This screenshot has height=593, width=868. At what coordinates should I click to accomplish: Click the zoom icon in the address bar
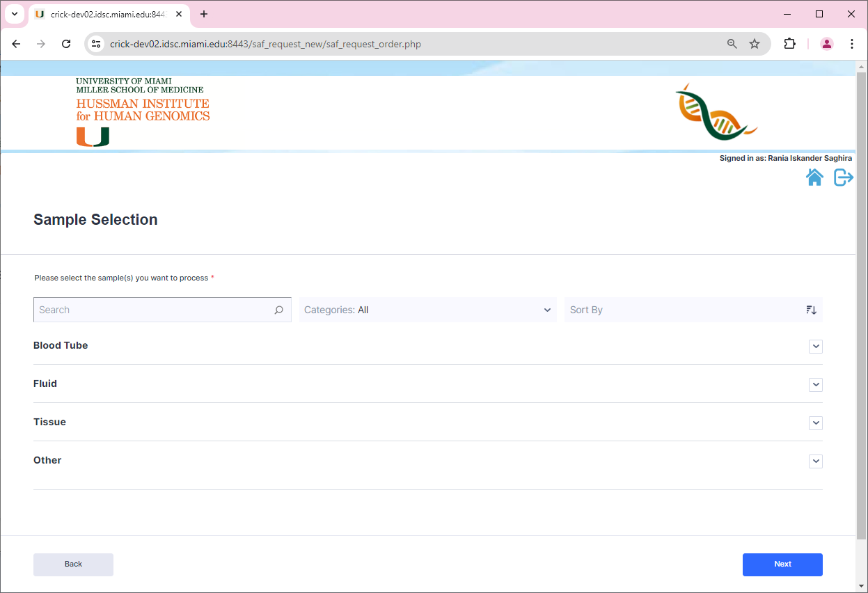pos(732,43)
